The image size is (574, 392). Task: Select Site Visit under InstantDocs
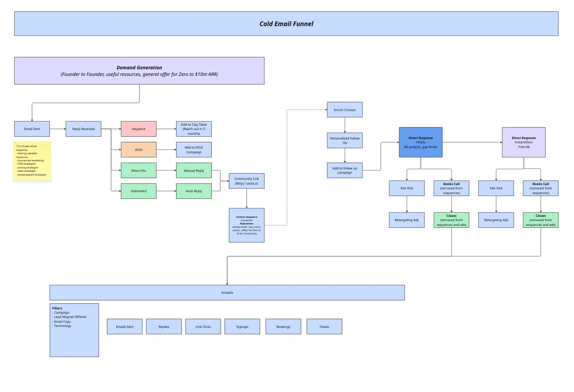(496, 188)
